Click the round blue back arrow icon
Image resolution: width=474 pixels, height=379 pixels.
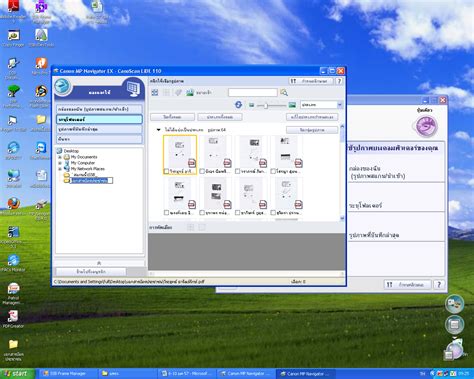click(x=62, y=87)
